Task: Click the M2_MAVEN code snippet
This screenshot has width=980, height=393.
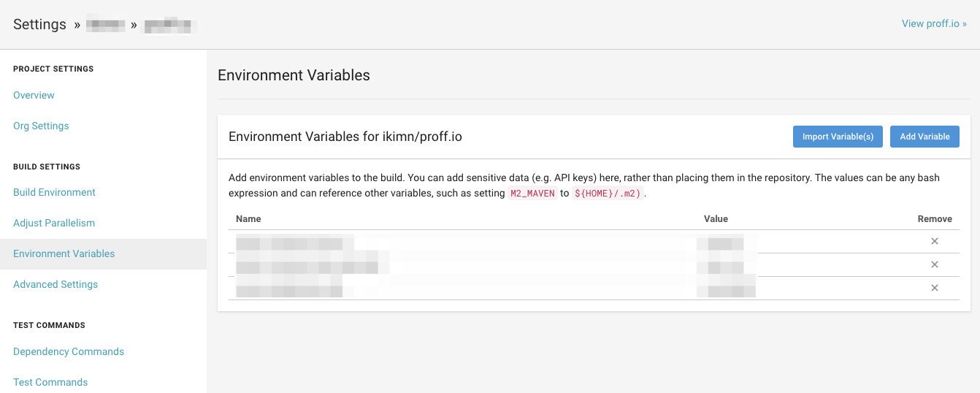Action: (533, 194)
